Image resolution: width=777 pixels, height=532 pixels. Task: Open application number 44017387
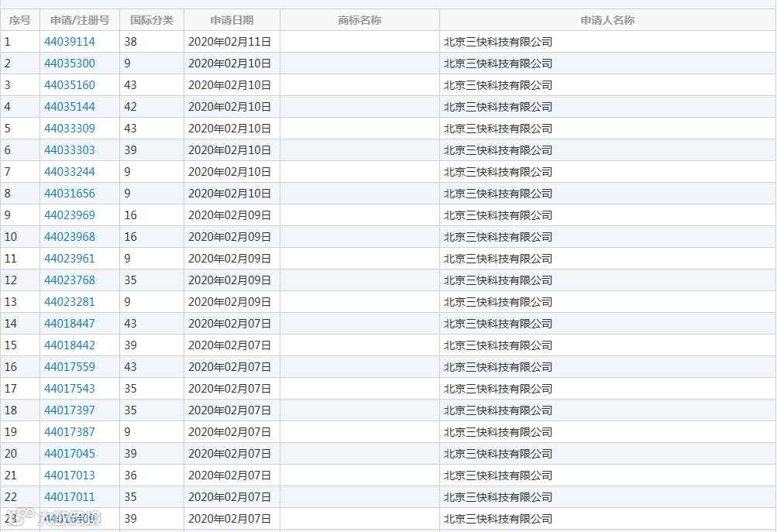coord(70,432)
